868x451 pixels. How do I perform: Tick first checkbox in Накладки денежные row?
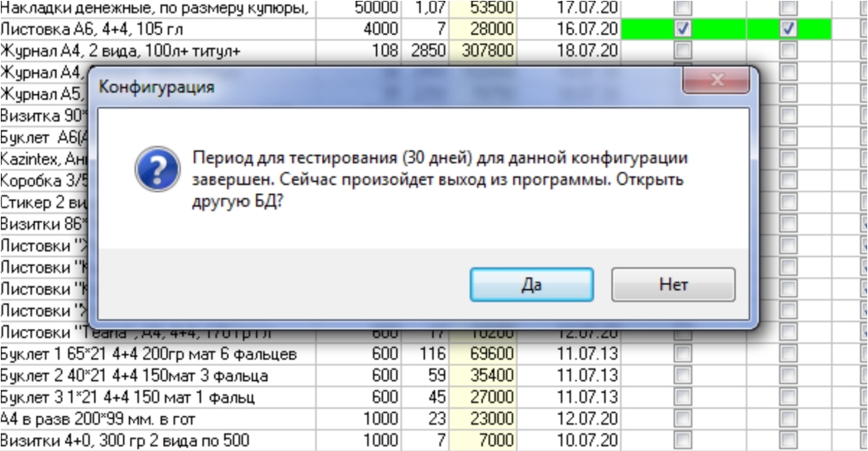point(683,7)
